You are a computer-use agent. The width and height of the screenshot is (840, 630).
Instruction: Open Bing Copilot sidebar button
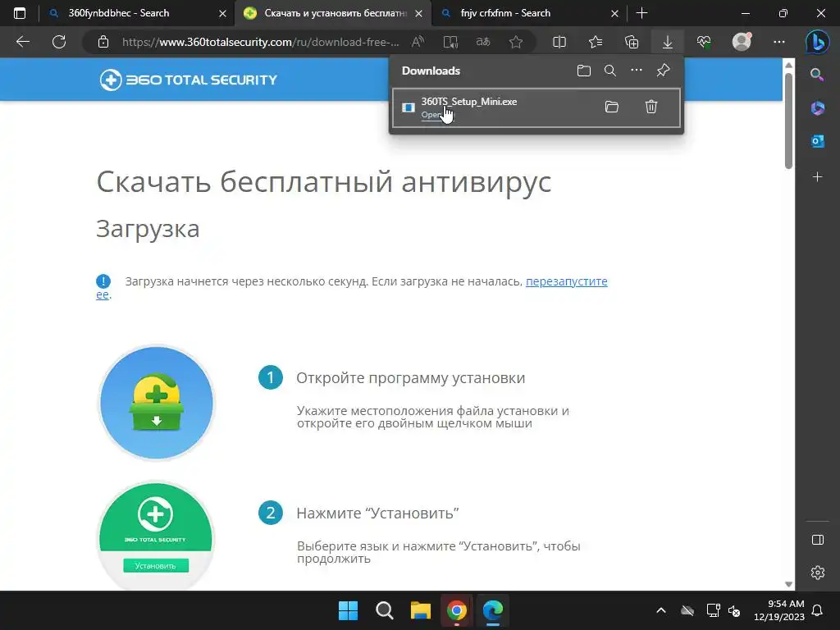[x=818, y=42]
